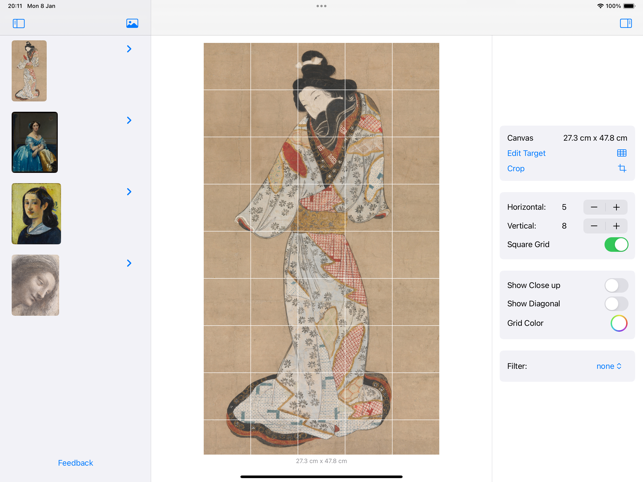The image size is (643, 482).
Task: Open the Filter dropdown showing none
Action: (609, 366)
